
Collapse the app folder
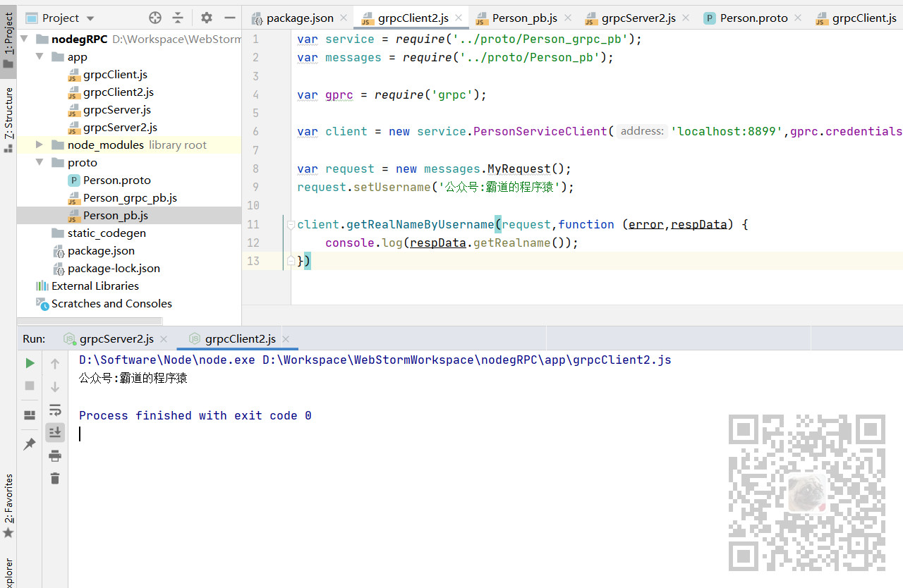pyautogui.click(x=40, y=56)
